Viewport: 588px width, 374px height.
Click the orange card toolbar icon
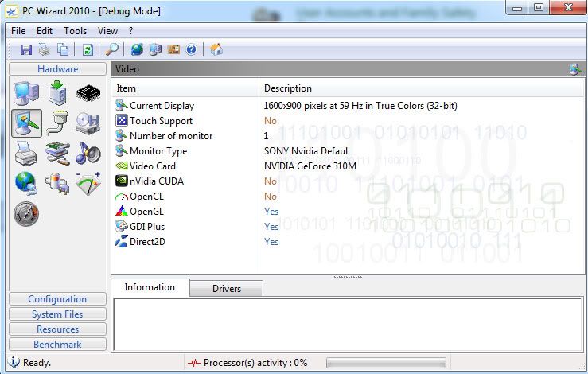[x=173, y=49]
